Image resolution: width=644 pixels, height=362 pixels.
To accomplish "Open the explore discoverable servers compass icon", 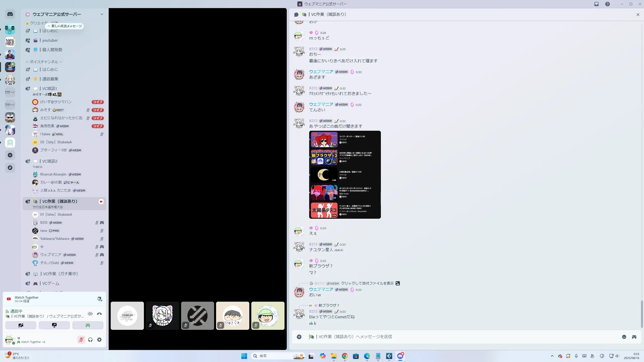I will [x=10, y=168].
